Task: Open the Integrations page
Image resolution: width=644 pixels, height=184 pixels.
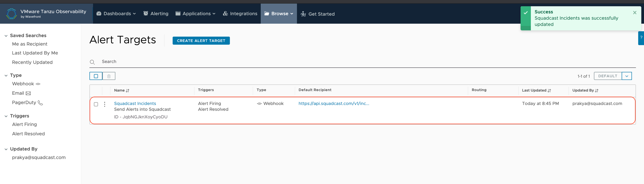Action: (x=240, y=14)
